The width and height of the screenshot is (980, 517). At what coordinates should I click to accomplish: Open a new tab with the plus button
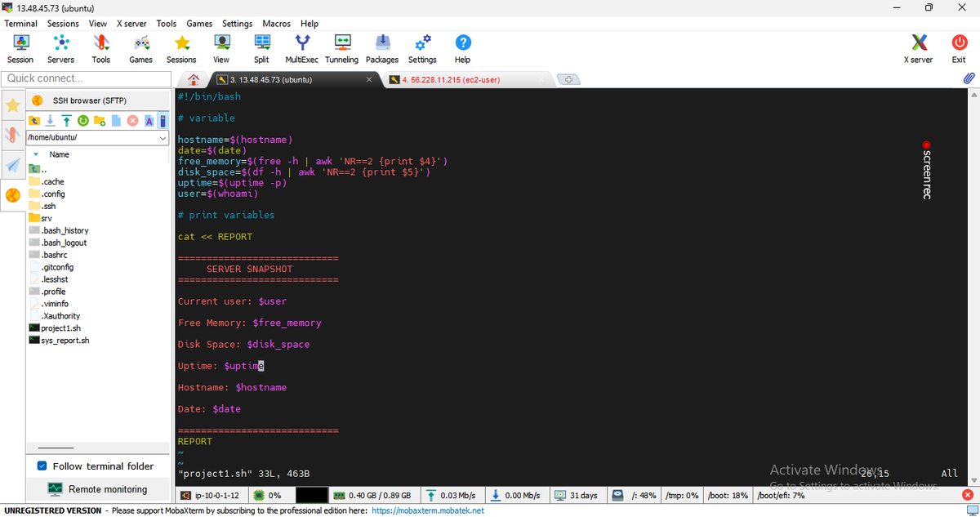[568, 80]
